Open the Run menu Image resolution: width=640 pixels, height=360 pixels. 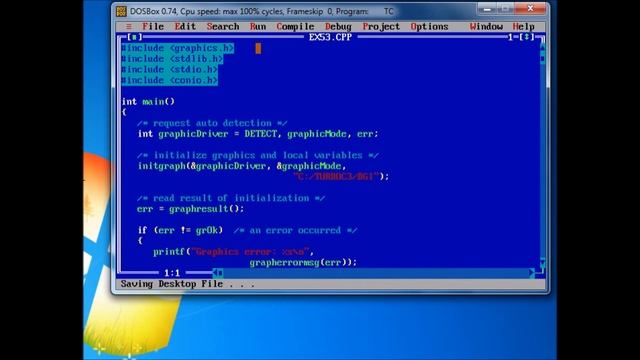tap(258, 27)
